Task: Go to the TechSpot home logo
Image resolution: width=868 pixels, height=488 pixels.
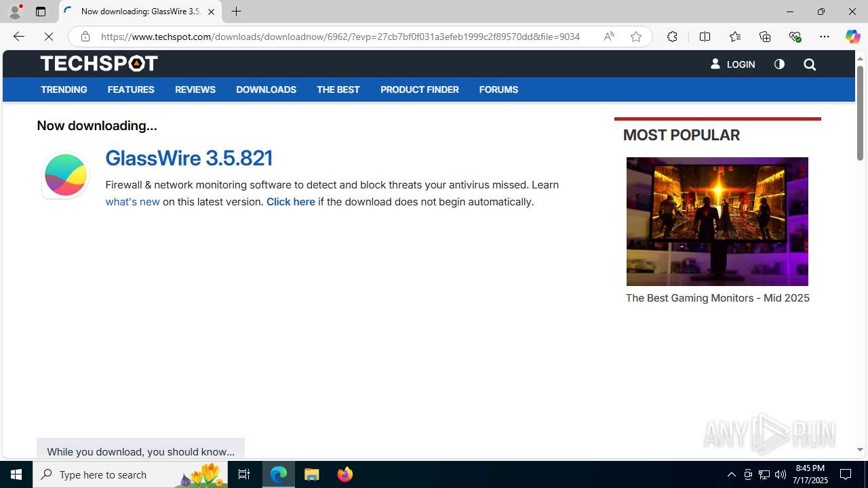Action: coord(99,64)
